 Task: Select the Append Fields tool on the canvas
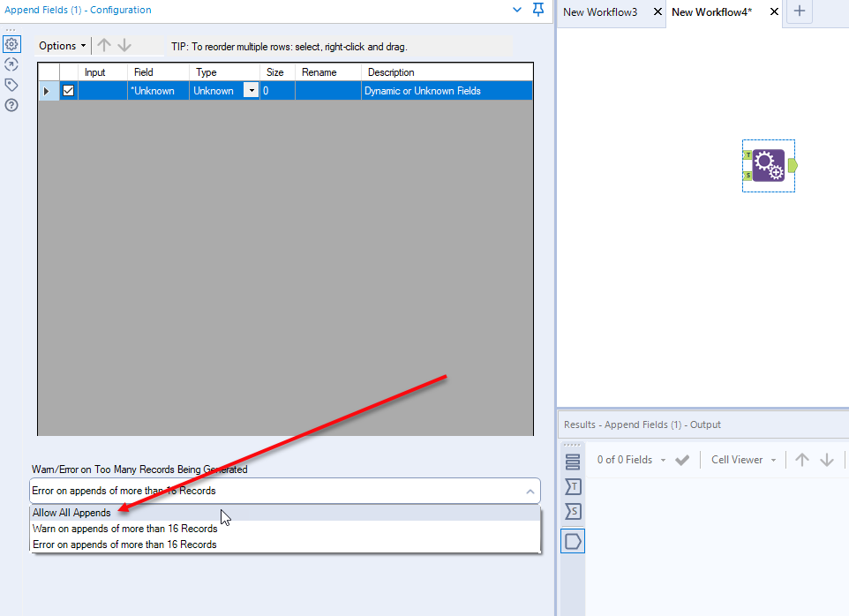(767, 166)
